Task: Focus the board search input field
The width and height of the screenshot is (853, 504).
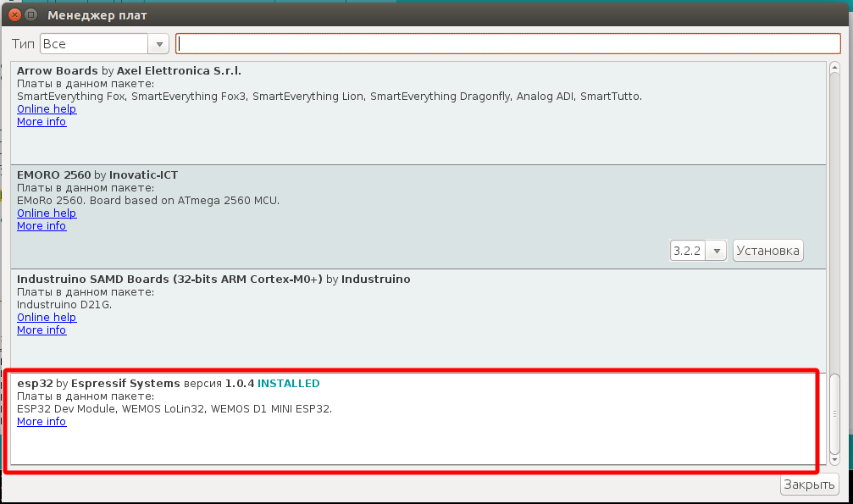Action: tap(507, 44)
